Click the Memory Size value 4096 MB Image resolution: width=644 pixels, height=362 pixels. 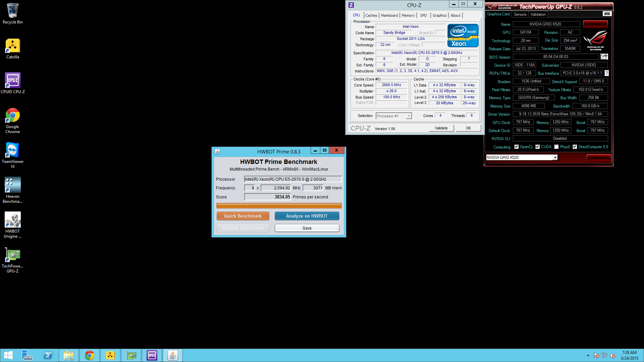coord(528,106)
